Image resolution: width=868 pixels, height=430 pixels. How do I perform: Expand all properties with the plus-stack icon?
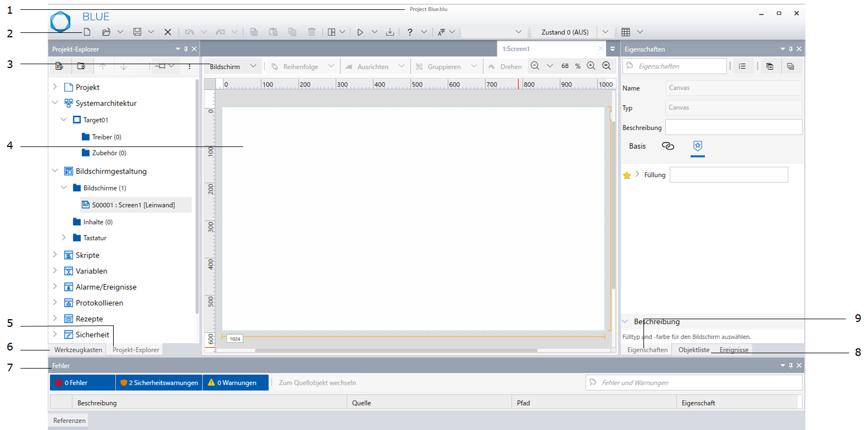pos(770,66)
